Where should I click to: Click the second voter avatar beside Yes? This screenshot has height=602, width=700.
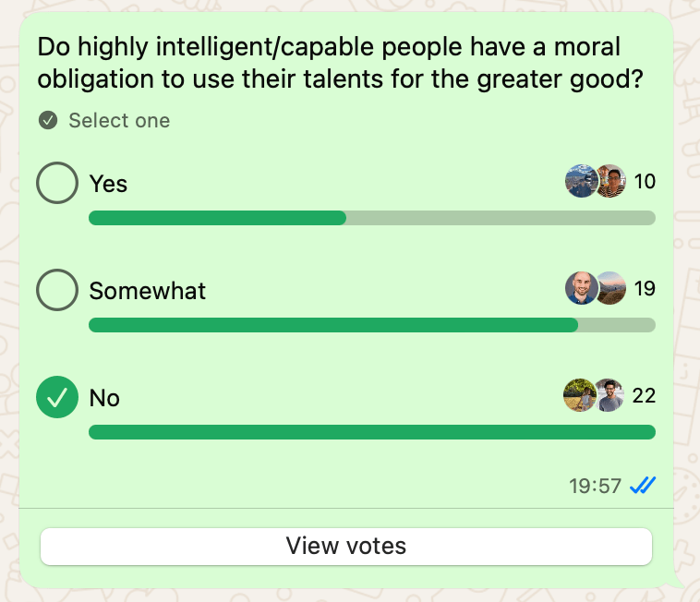coord(610,182)
